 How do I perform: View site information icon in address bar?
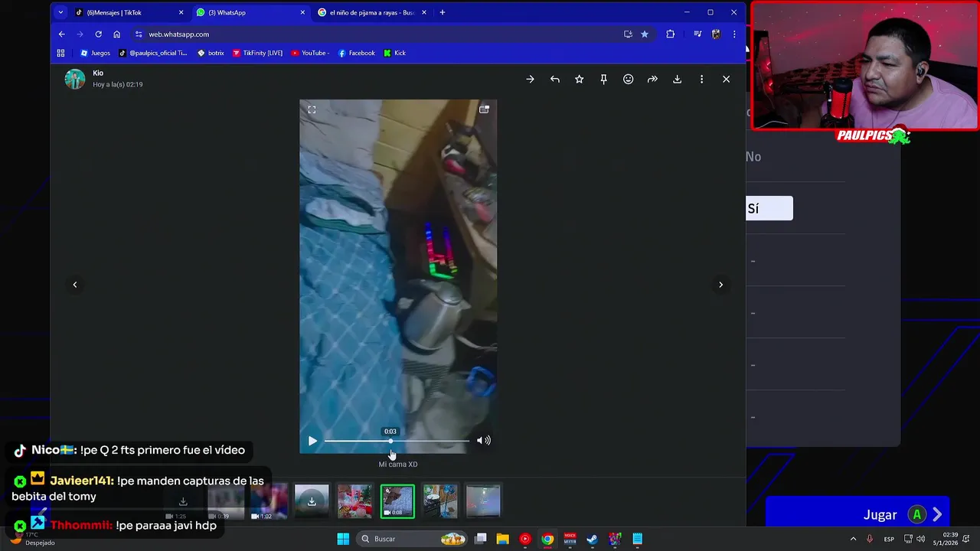(139, 34)
